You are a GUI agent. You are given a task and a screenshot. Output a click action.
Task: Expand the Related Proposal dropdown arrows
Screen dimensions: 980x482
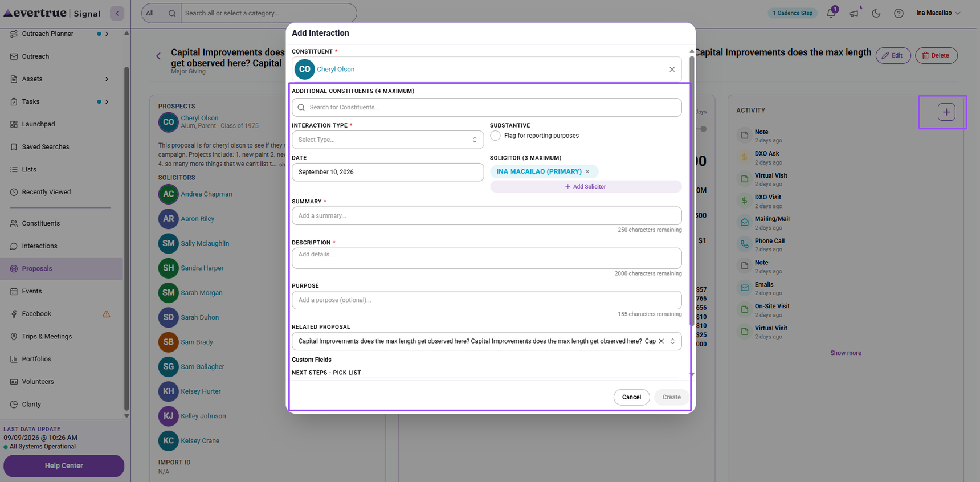point(673,341)
